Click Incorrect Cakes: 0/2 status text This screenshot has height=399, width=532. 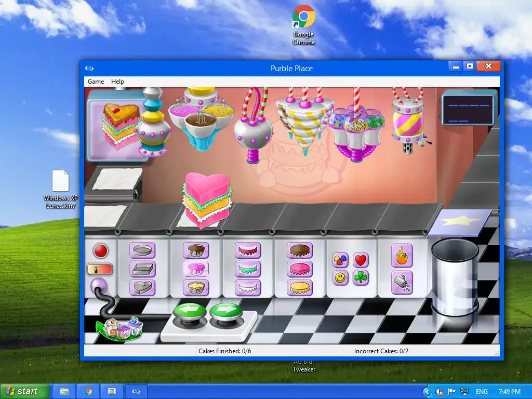tap(381, 351)
